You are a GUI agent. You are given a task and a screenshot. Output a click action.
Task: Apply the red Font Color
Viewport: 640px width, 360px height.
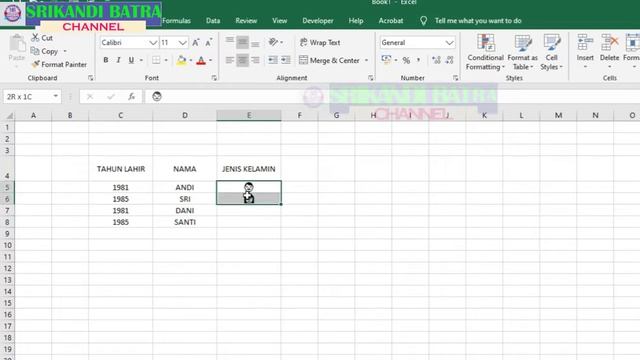click(x=201, y=60)
